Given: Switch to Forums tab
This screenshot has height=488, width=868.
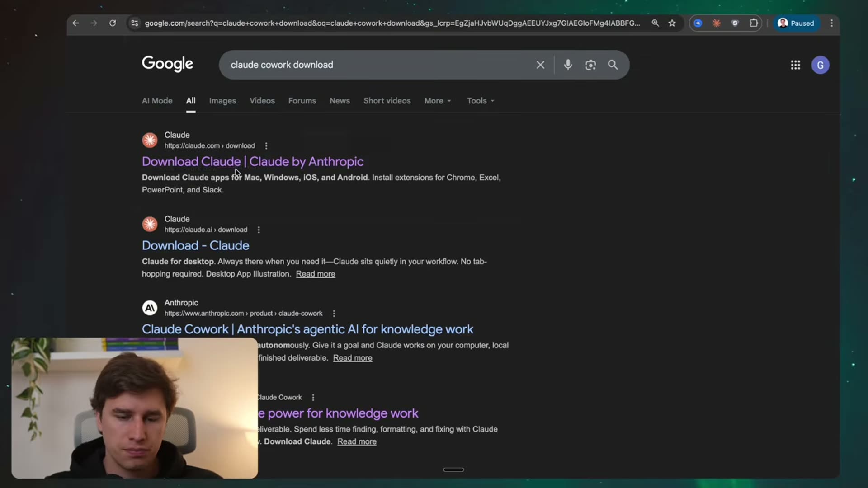Looking at the screenshot, I should 302,101.
